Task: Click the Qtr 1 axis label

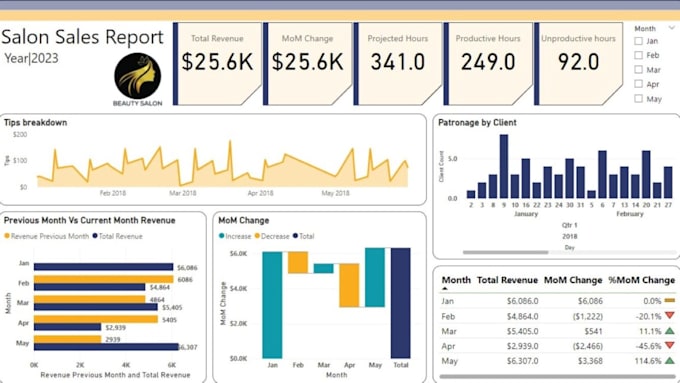Action: [569, 225]
